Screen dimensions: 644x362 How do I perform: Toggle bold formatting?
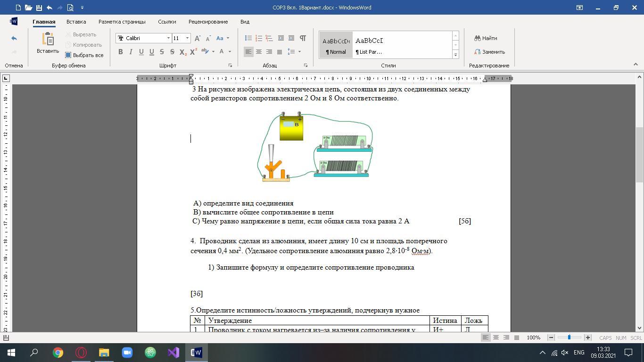point(121,52)
